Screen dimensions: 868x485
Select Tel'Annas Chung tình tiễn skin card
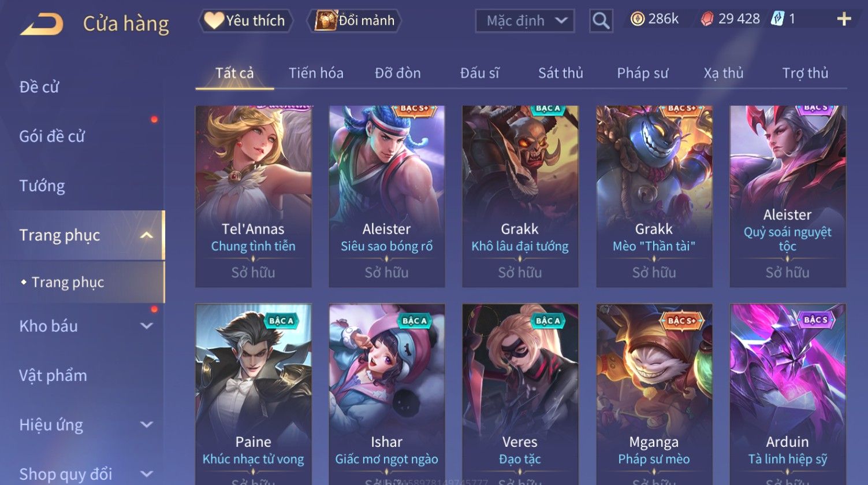tap(254, 197)
